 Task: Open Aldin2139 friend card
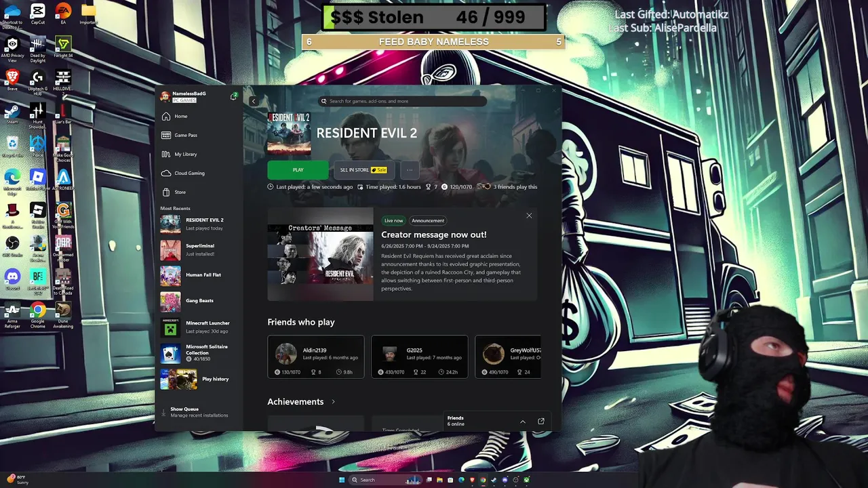pyautogui.click(x=315, y=357)
